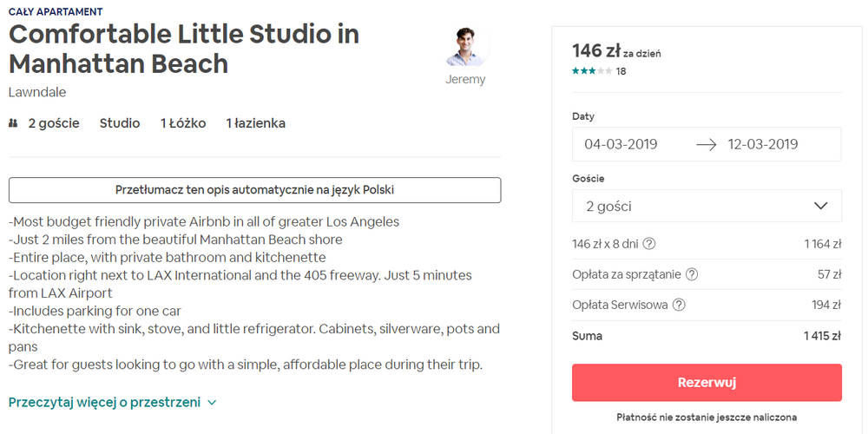Click host name Jeremy
This screenshot has width=868, height=434.
(x=465, y=80)
